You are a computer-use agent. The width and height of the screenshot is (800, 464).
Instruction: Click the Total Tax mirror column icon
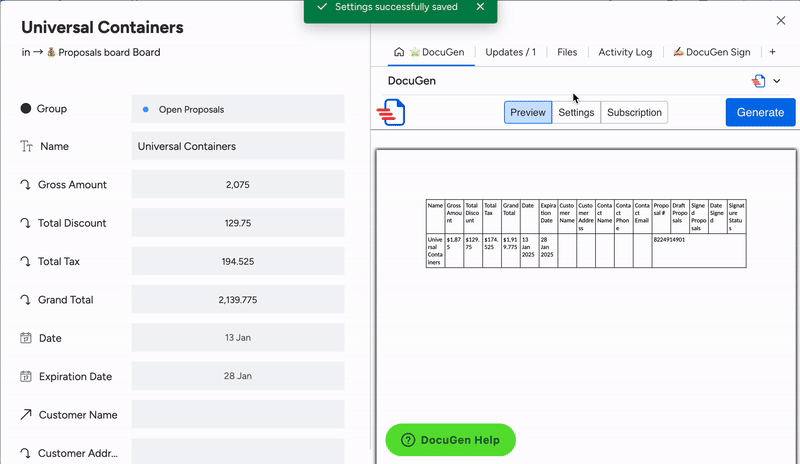pyautogui.click(x=26, y=261)
